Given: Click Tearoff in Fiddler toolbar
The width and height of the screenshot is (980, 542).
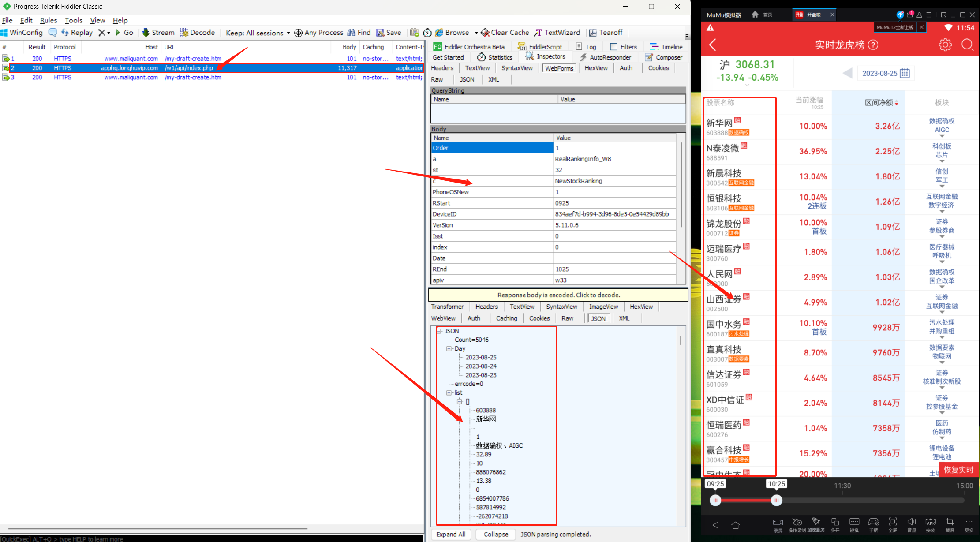Looking at the screenshot, I should point(606,33).
